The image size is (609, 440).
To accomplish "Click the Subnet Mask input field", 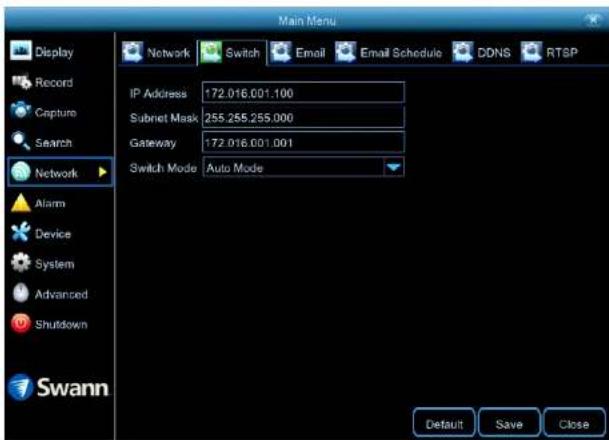I will (303, 117).
